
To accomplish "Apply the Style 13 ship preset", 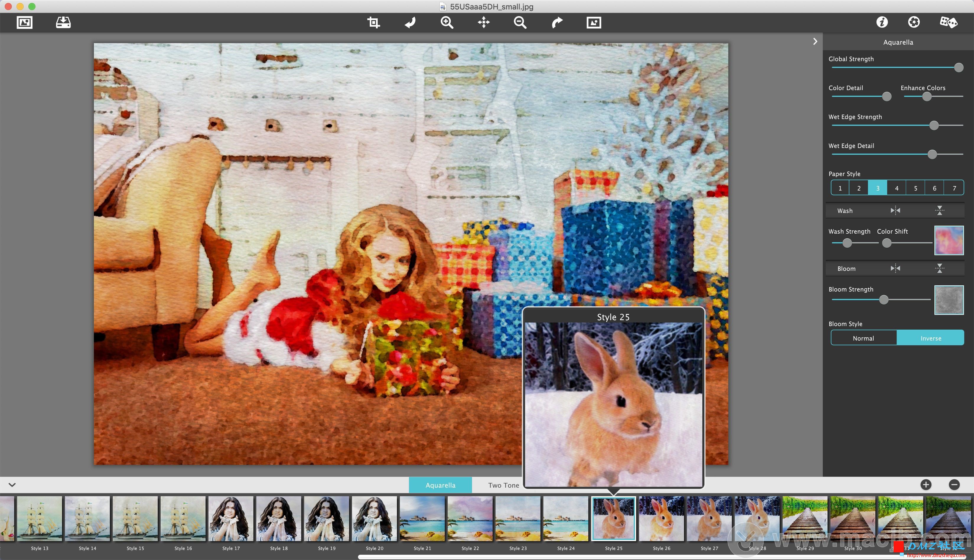I will click(x=40, y=518).
